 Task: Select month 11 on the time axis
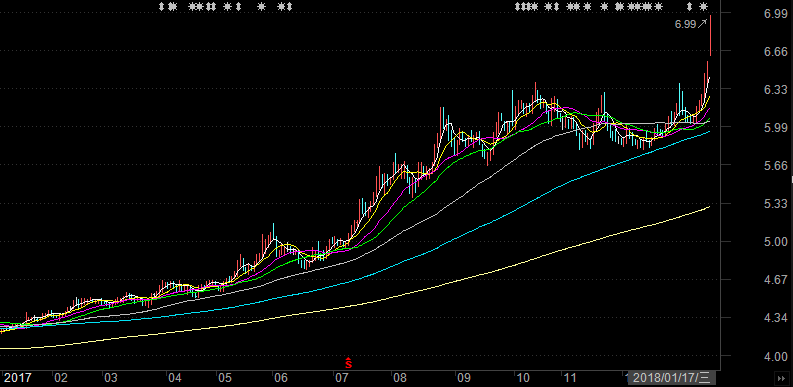point(570,378)
